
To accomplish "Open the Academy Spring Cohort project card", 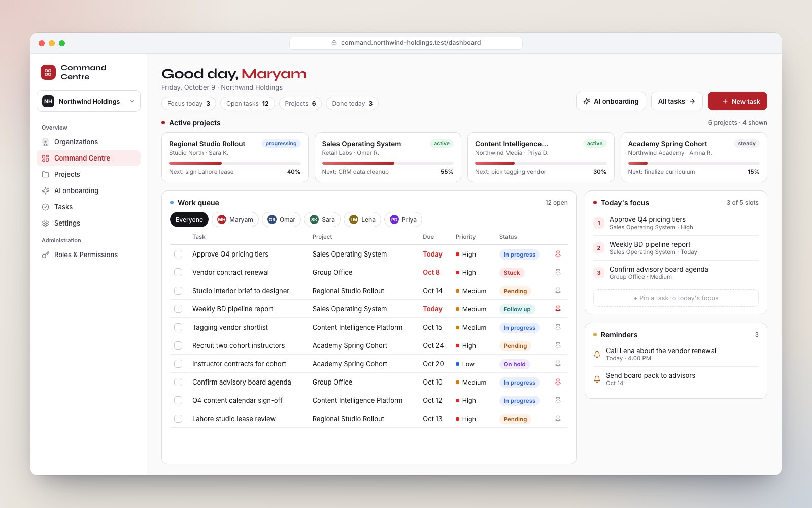I will (x=694, y=157).
